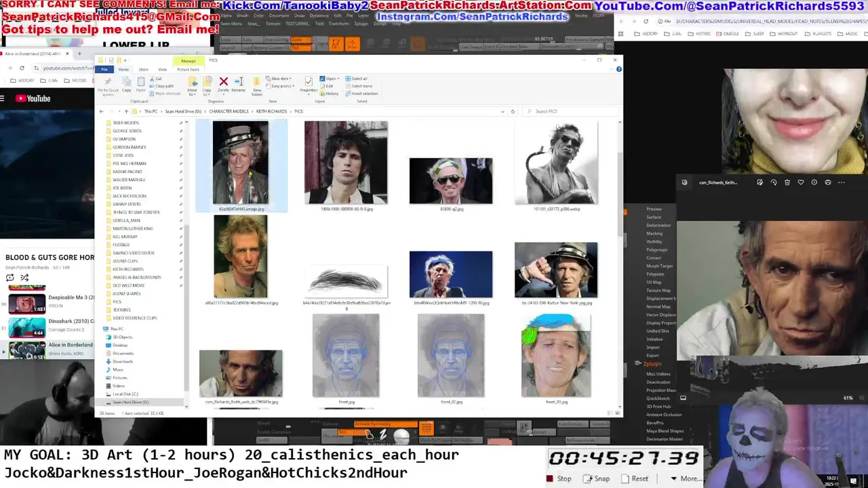Viewport: 868px width, 488px height.
Task: Click CHARACTER MODELS in the address breadcrumb
Action: coord(229,111)
